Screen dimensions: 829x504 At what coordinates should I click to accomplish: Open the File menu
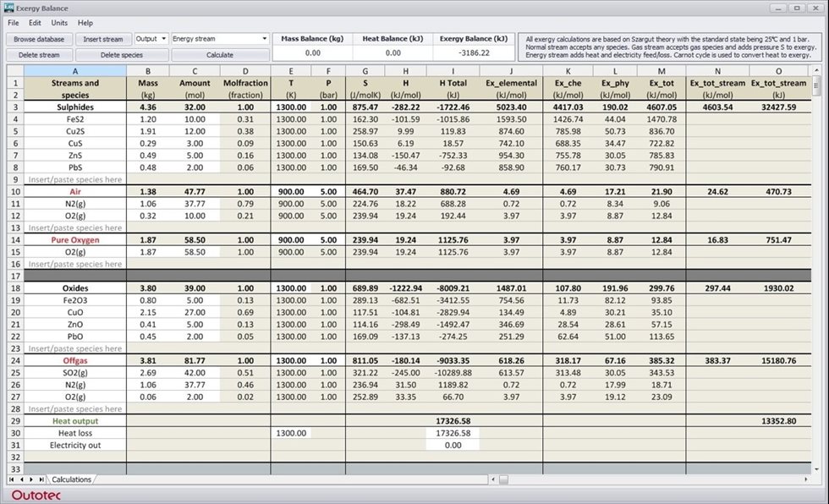point(13,22)
